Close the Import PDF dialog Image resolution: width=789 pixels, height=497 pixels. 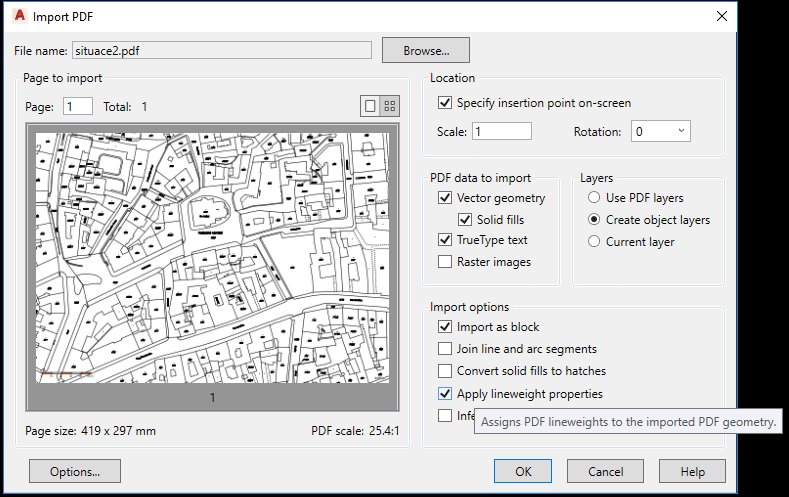pyautogui.click(x=722, y=16)
